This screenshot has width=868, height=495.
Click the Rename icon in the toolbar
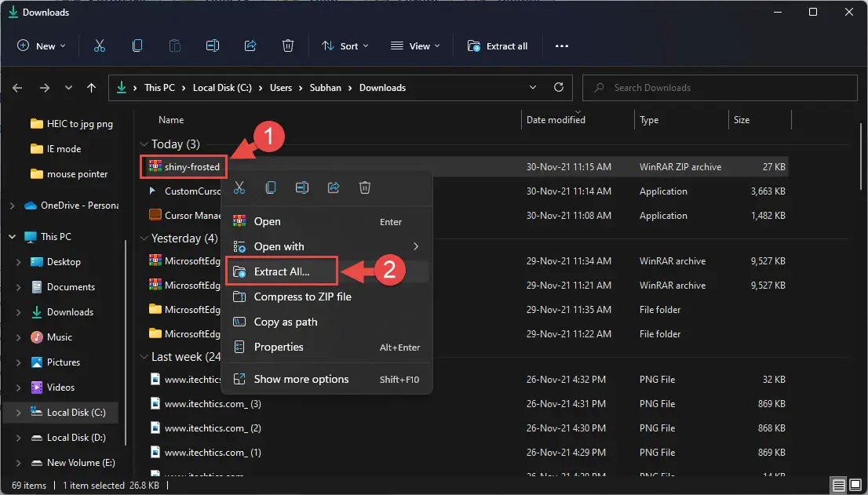(x=213, y=46)
